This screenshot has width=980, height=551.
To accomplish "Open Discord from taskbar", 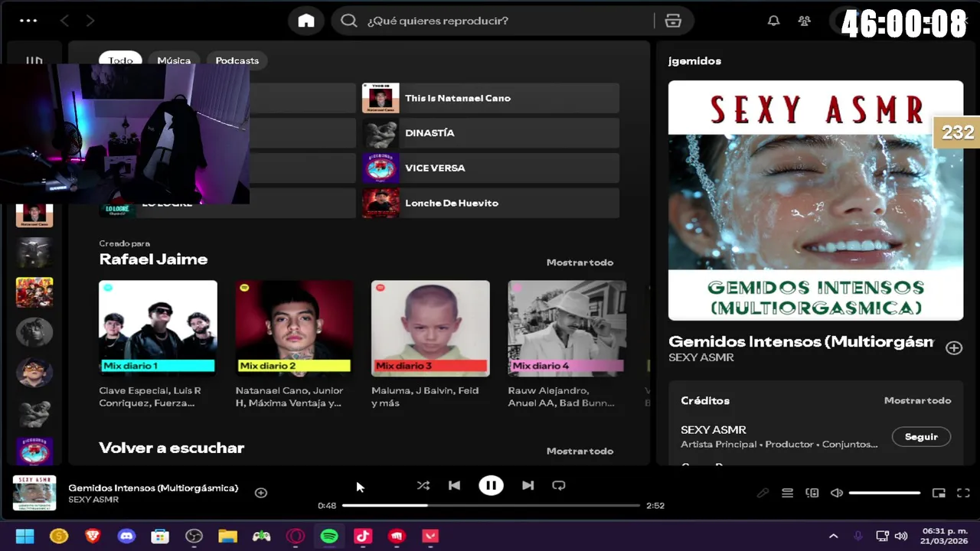I will (x=126, y=536).
